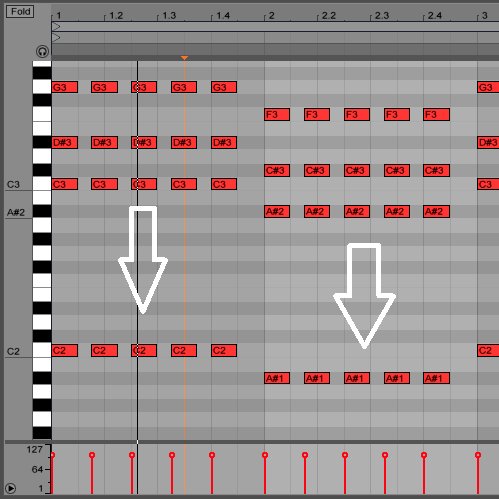Select the A#2 note starting at 2.4
Screen dimensions: 499x499
[x=437, y=212]
